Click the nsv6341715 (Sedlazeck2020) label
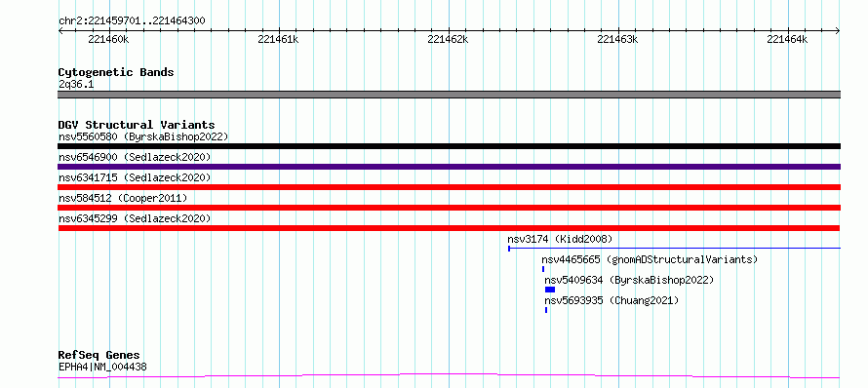This screenshot has height=388, width=868. coord(135,177)
